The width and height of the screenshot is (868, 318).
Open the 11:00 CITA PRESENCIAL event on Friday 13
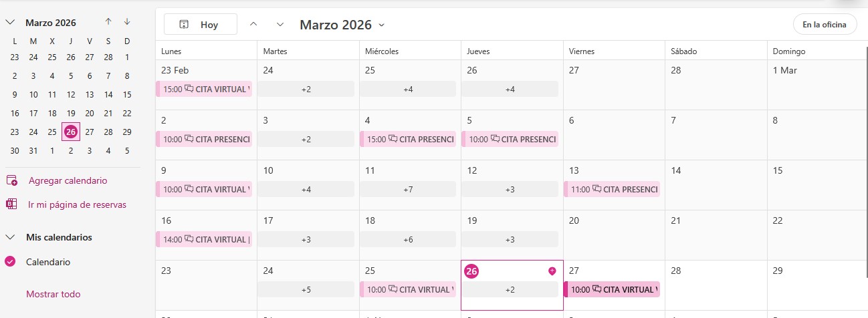tap(612, 189)
